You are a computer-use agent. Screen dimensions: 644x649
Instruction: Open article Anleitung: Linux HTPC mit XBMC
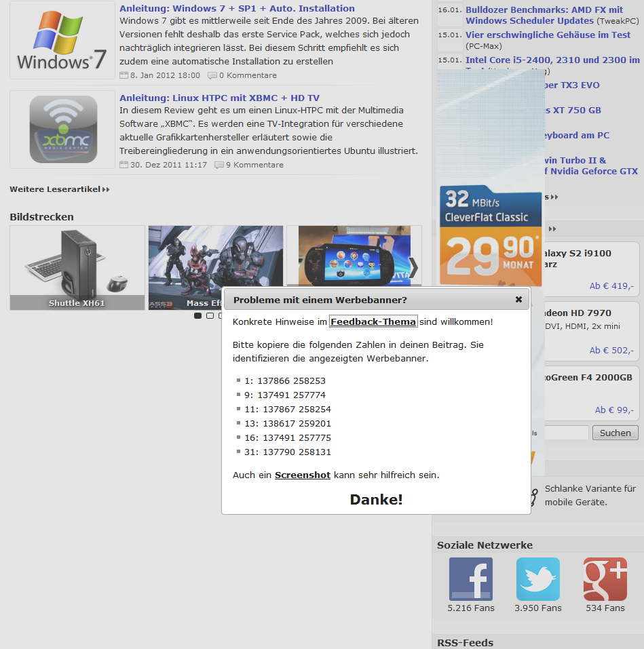point(219,98)
